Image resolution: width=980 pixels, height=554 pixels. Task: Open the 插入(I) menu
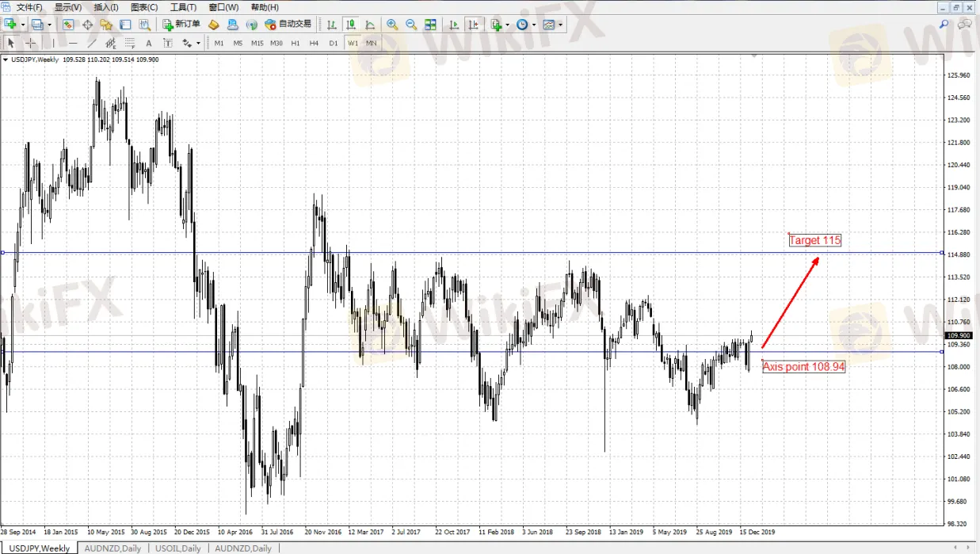point(106,7)
